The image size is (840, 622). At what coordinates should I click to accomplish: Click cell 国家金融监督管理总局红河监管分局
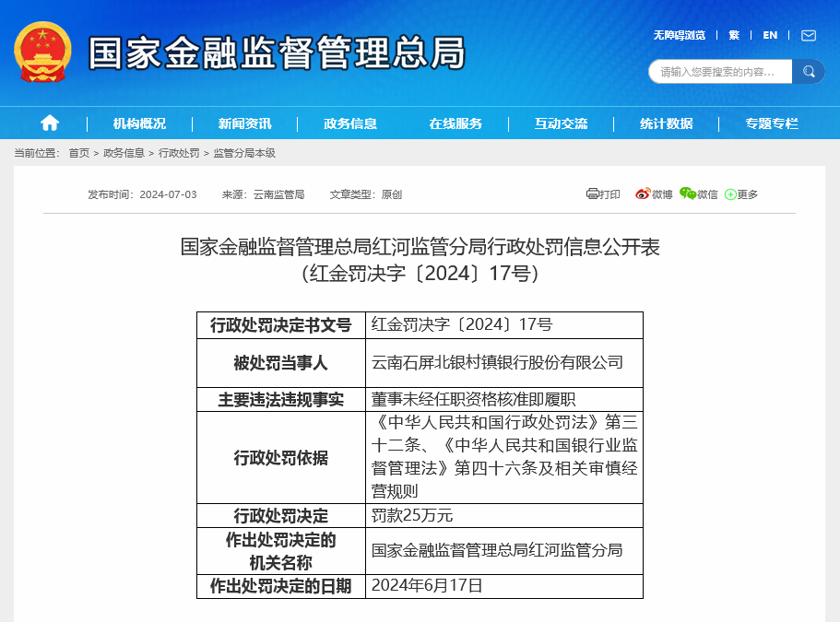[504, 551]
